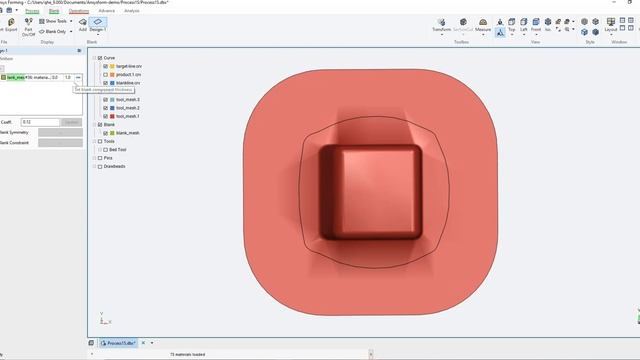The height and width of the screenshot is (360, 640).
Task: Toggle tool_mesh.3 visibility checkbox
Action: pyautogui.click(x=105, y=100)
